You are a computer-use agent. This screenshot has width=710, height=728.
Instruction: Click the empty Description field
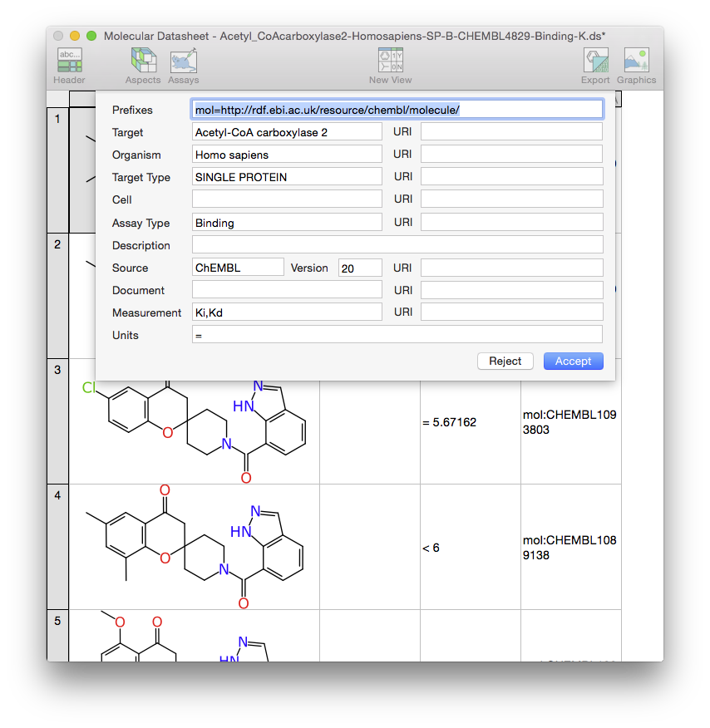(x=397, y=245)
